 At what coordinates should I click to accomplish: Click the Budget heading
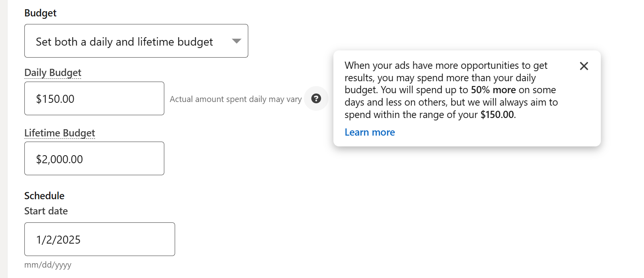[40, 13]
